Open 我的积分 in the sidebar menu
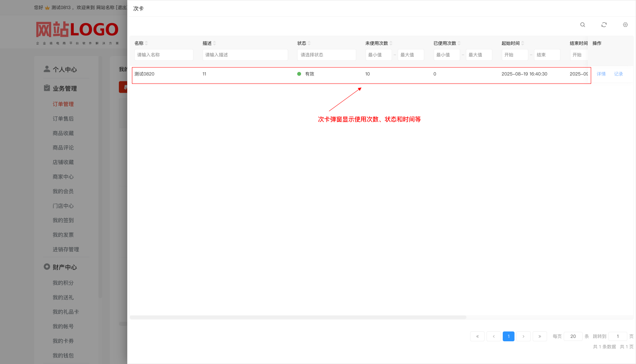636x364 pixels. (x=63, y=283)
